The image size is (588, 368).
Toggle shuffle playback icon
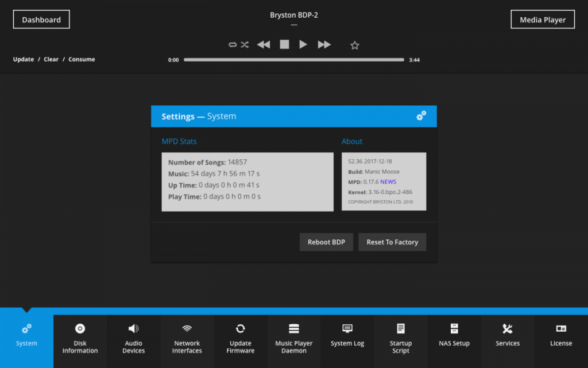[x=245, y=45]
